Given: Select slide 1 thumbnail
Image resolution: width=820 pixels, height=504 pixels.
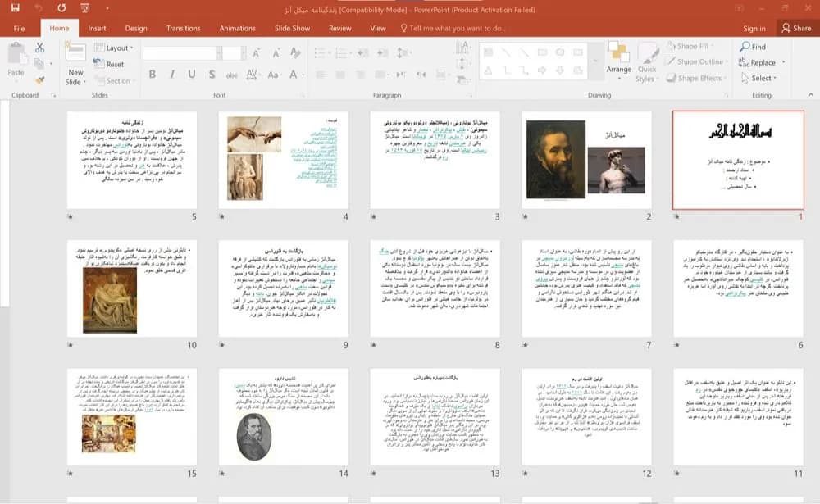Looking at the screenshot, I should 738,160.
